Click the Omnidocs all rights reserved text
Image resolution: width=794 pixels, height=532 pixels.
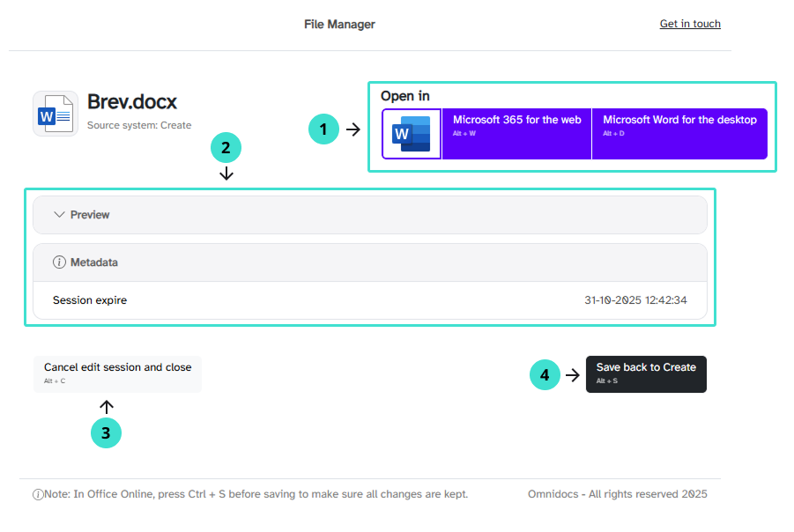[x=617, y=494]
